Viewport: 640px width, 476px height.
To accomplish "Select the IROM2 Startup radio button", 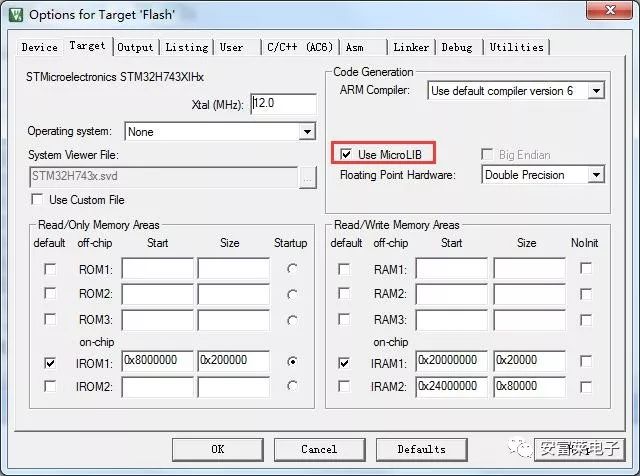I will 292,386.
